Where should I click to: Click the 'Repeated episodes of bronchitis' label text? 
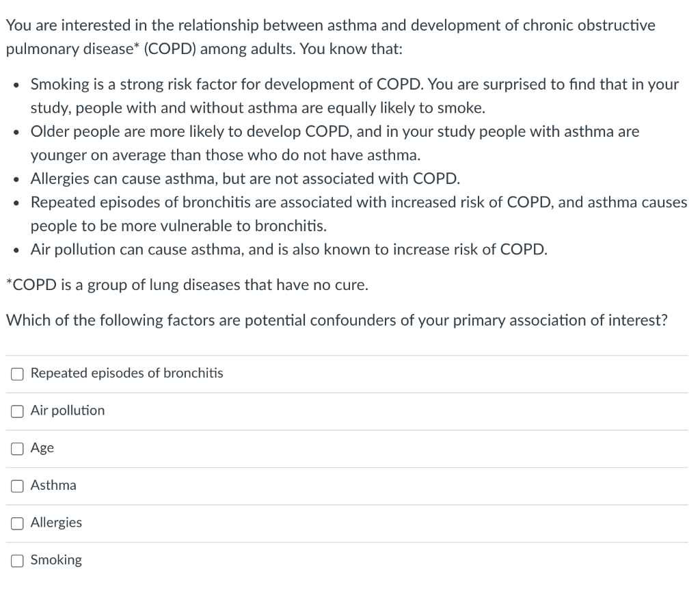pyautogui.click(x=126, y=374)
